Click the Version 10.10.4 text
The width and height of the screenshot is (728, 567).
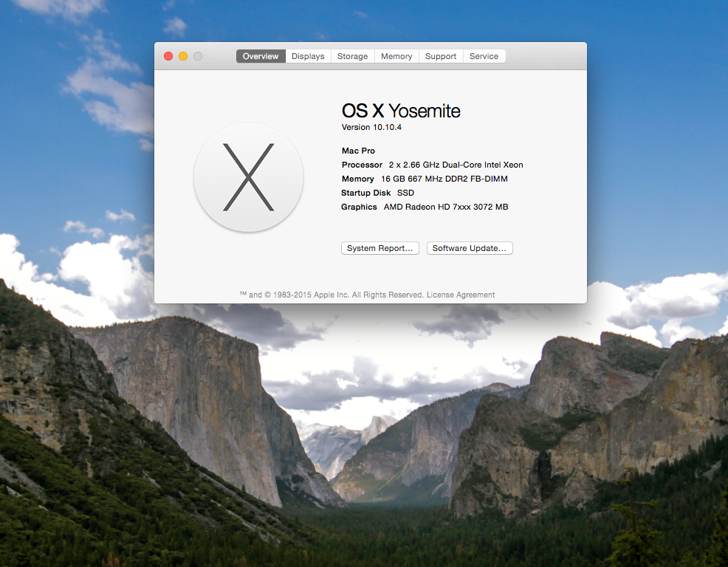371,127
